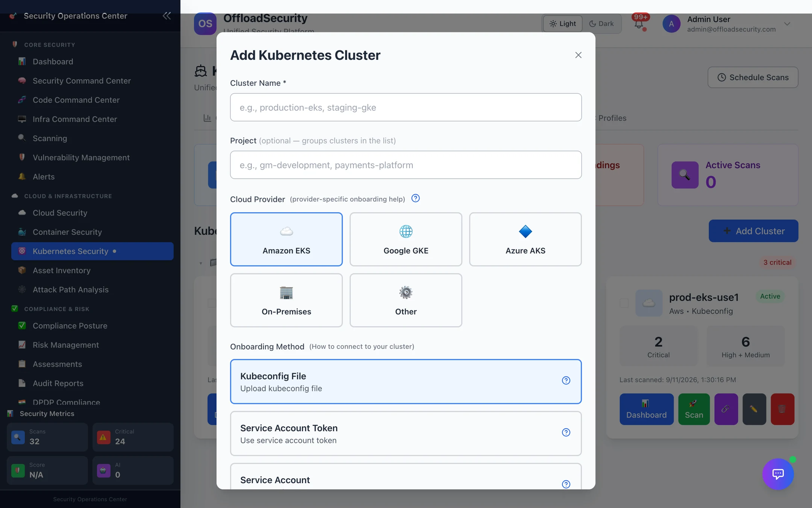Image resolution: width=812 pixels, height=508 pixels.
Task: Choose Kubeconfig File onboarding method
Action: pyautogui.click(x=406, y=382)
